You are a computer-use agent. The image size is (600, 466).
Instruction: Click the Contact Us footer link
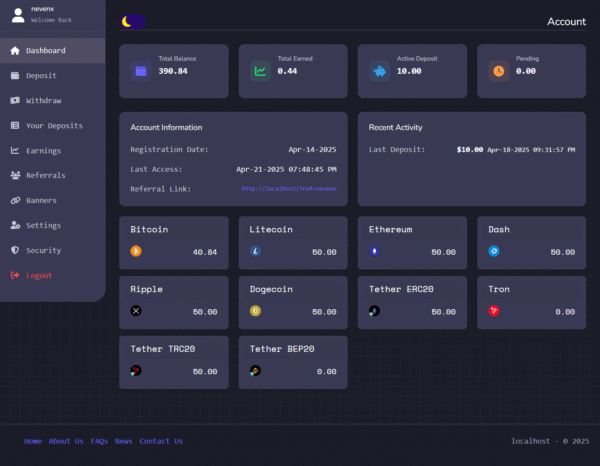[161, 441]
